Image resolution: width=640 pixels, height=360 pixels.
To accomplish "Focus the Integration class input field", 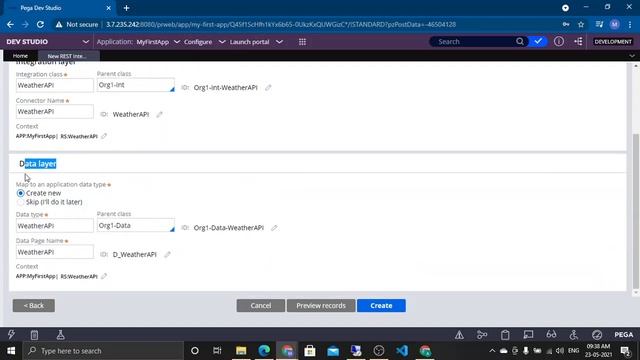I will tap(55, 85).
